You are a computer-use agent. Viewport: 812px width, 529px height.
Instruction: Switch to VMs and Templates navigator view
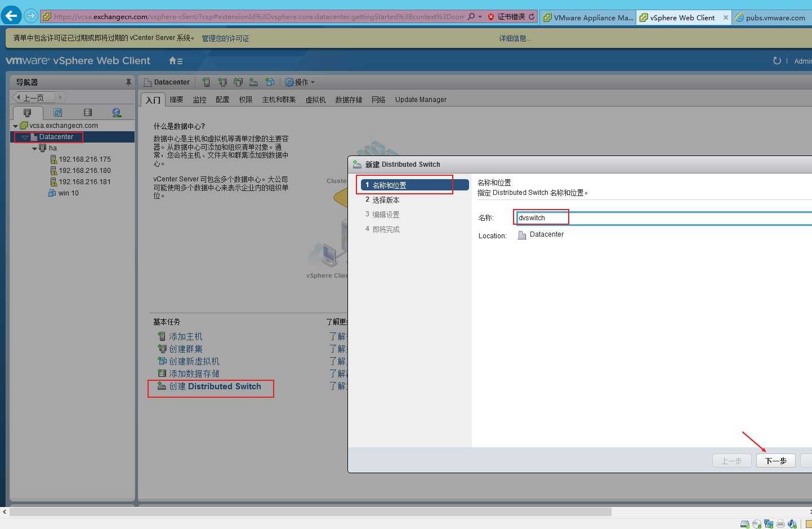coord(57,113)
